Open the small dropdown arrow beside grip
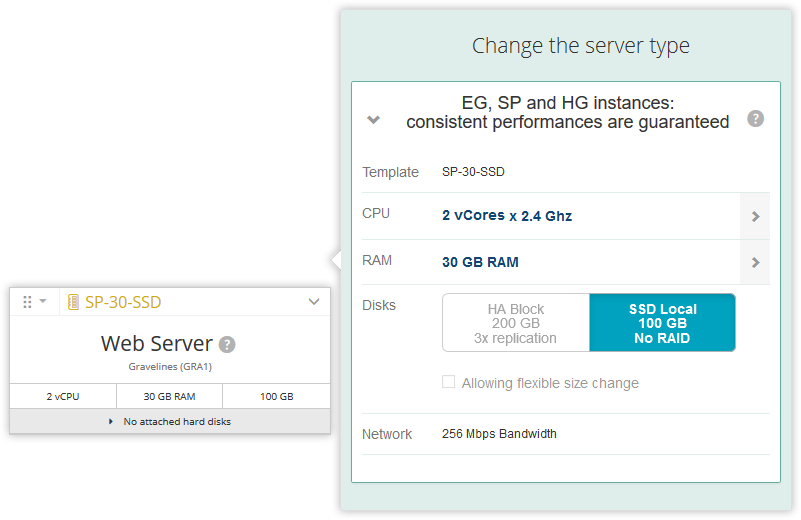This screenshot has height=520, width=801. (x=44, y=302)
